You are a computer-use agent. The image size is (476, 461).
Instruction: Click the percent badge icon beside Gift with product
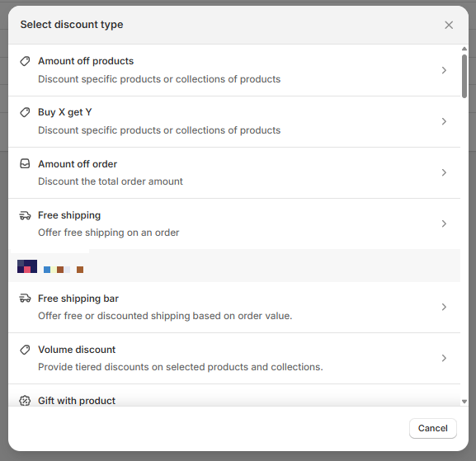[25, 401]
